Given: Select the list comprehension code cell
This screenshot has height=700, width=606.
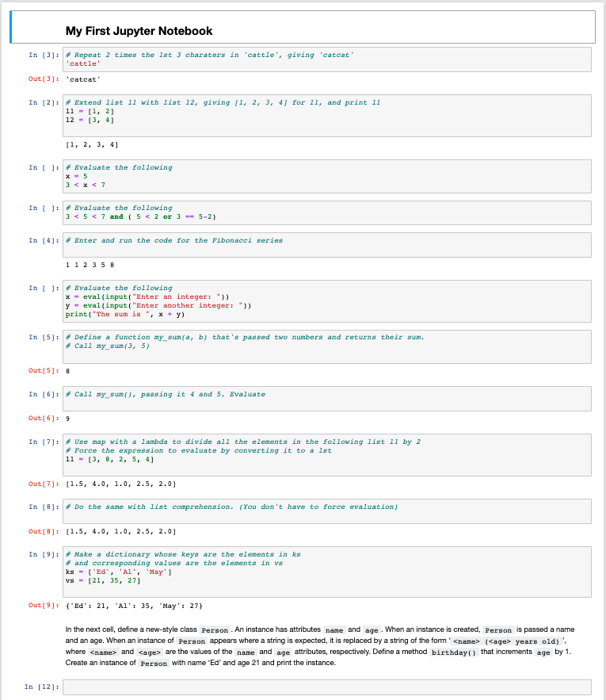Looking at the screenshot, I should pos(327,511).
